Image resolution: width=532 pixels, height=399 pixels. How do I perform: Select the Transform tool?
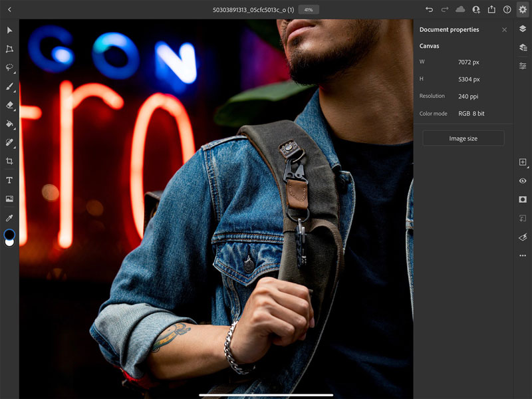(9, 49)
